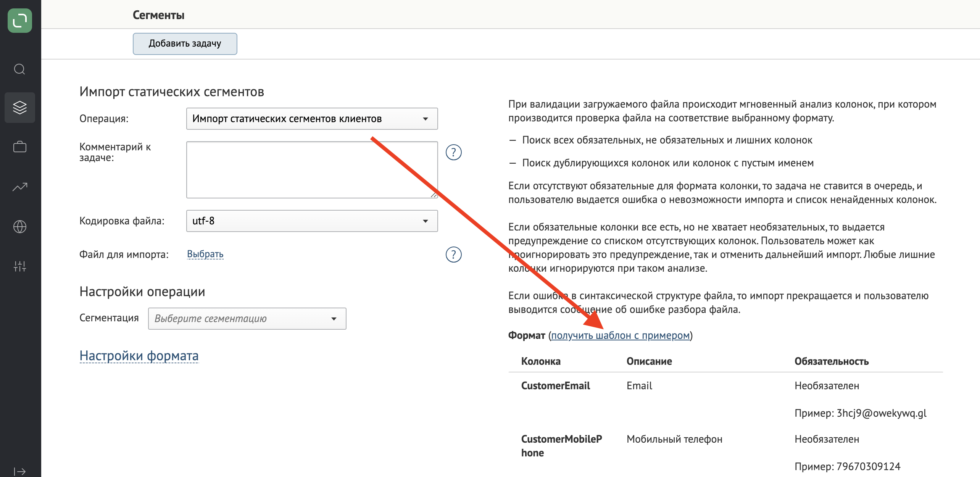Click the Обязательность table header
980x477 pixels.
[x=832, y=361]
